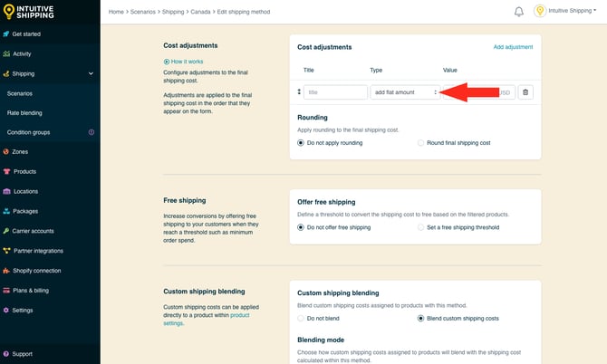Click Edit shipping method breadcrumb text
607x364 pixels.
[244, 12]
